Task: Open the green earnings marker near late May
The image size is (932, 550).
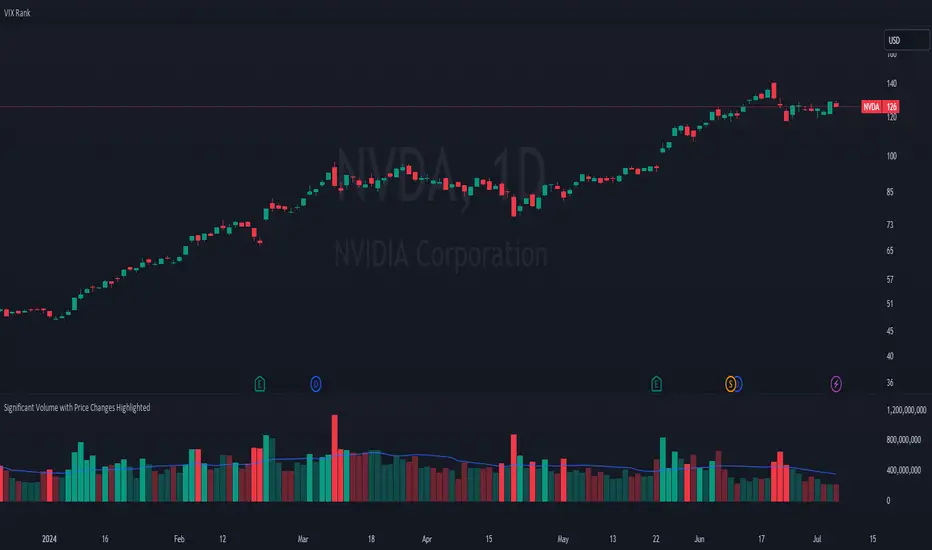Action: (657, 382)
